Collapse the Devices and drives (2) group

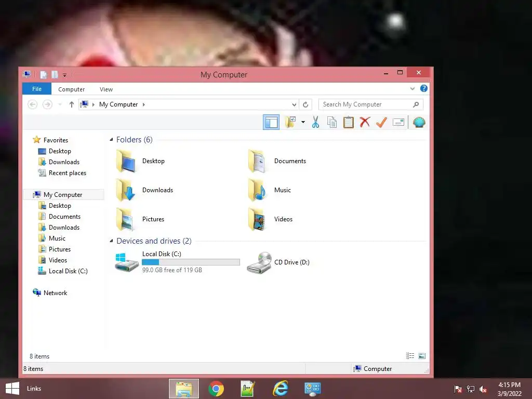tap(111, 241)
